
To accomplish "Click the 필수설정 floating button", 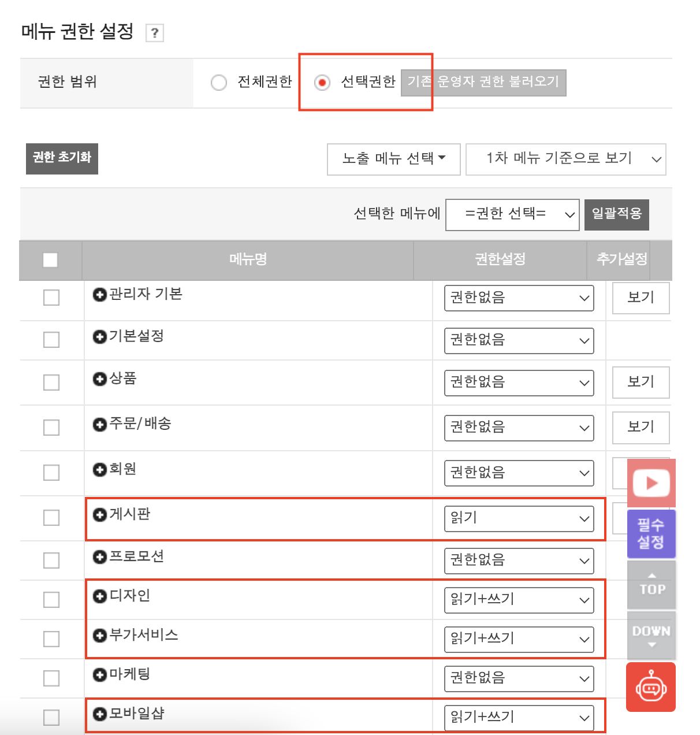I will click(651, 533).
